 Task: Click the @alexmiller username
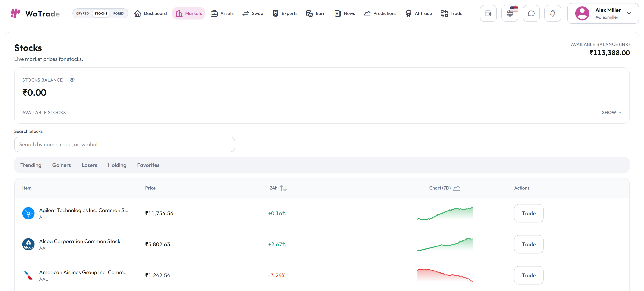pos(607,17)
